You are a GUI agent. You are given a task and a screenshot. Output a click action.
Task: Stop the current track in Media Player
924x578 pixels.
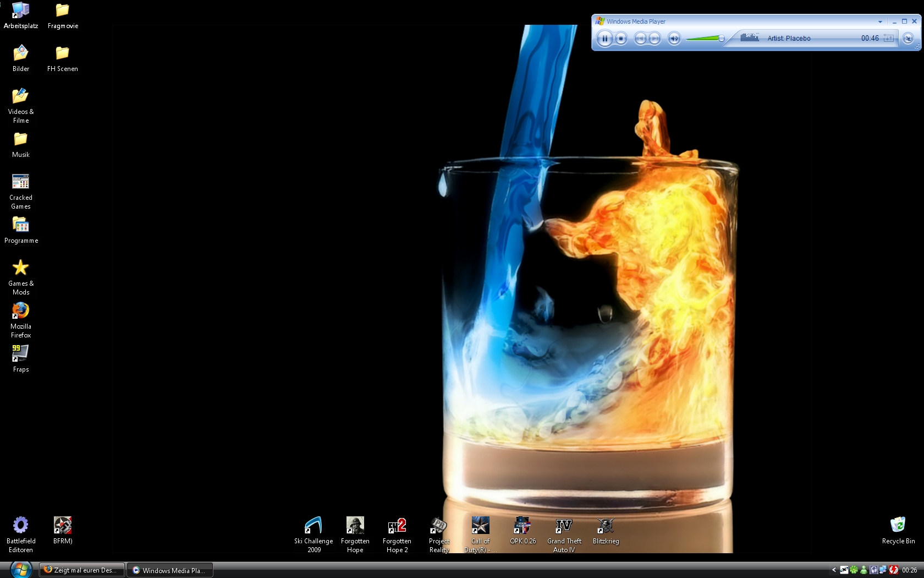[621, 39]
